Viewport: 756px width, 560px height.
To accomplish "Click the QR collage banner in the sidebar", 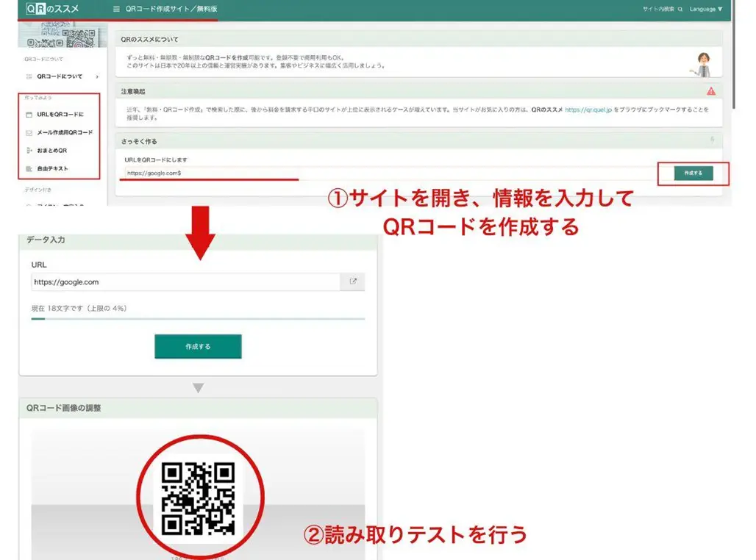I will (63, 35).
